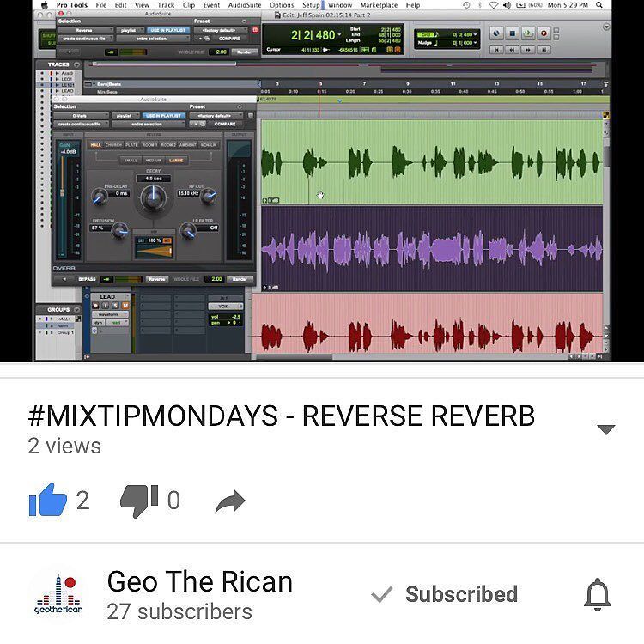Click Go to End transport button
Screen dimensions: 644x644
pyautogui.click(x=544, y=50)
